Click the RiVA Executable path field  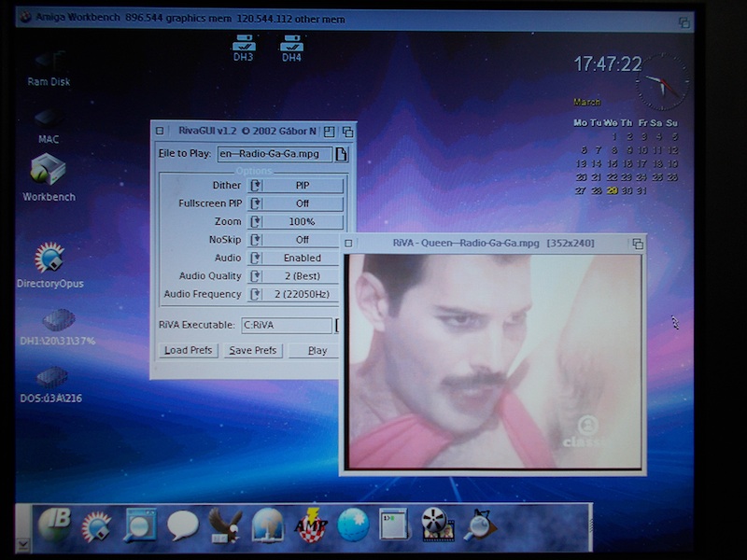pos(286,326)
